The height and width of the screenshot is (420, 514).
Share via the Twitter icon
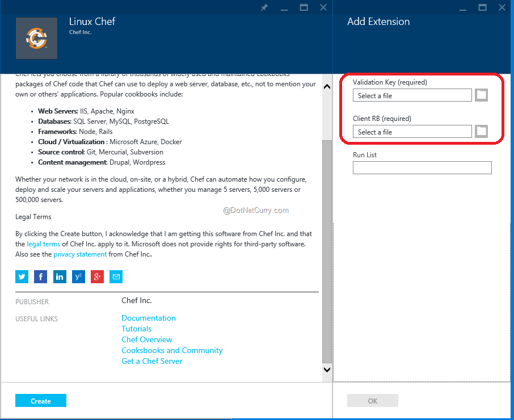click(x=22, y=276)
